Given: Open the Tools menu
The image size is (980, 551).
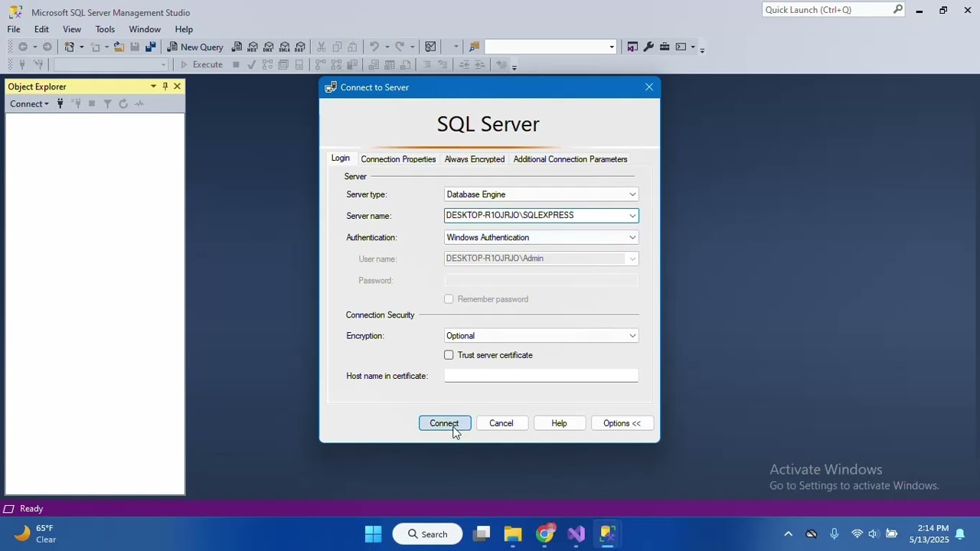Looking at the screenshot, I should 105,29.
